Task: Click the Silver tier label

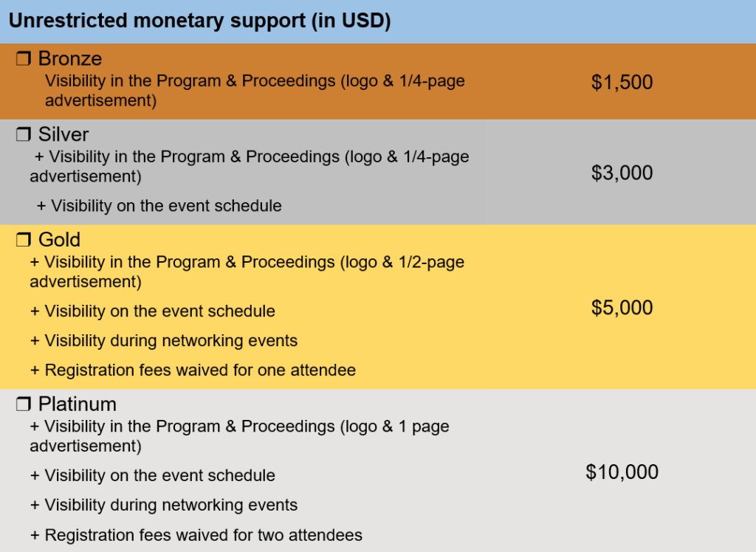Action: point(63,134)
